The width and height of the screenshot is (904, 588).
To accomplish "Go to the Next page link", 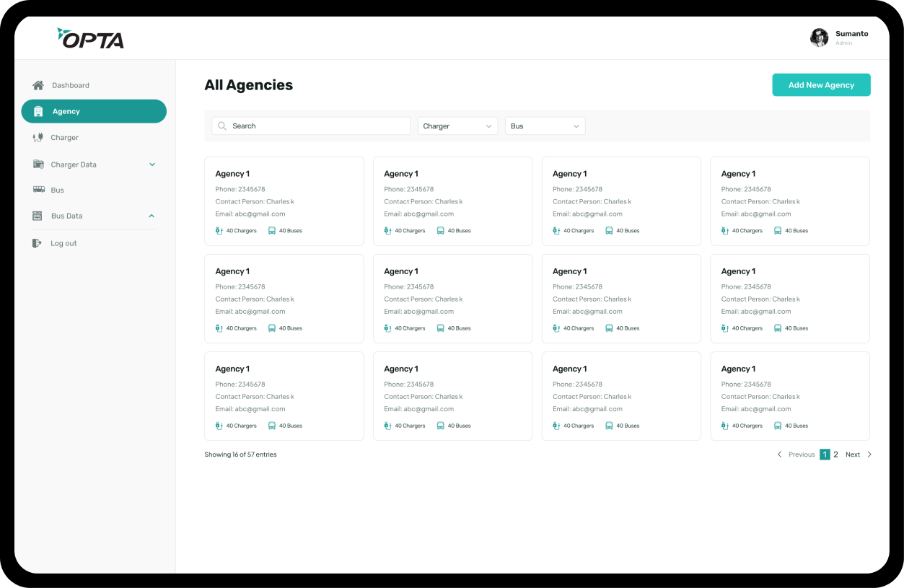I will [x=853, y=455].
